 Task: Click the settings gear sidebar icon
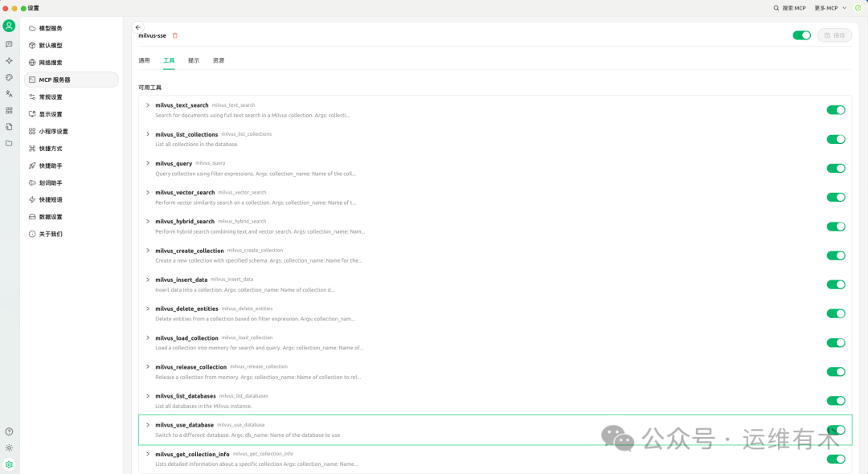[9, 464]
